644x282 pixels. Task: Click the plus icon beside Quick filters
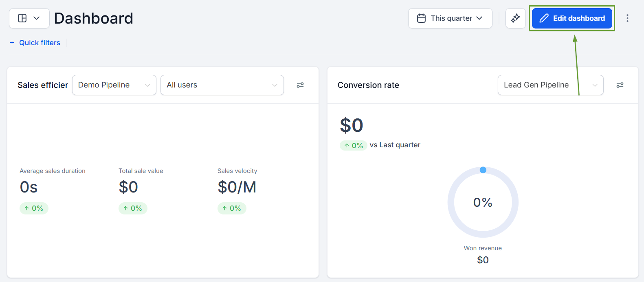tap(12, 43)
